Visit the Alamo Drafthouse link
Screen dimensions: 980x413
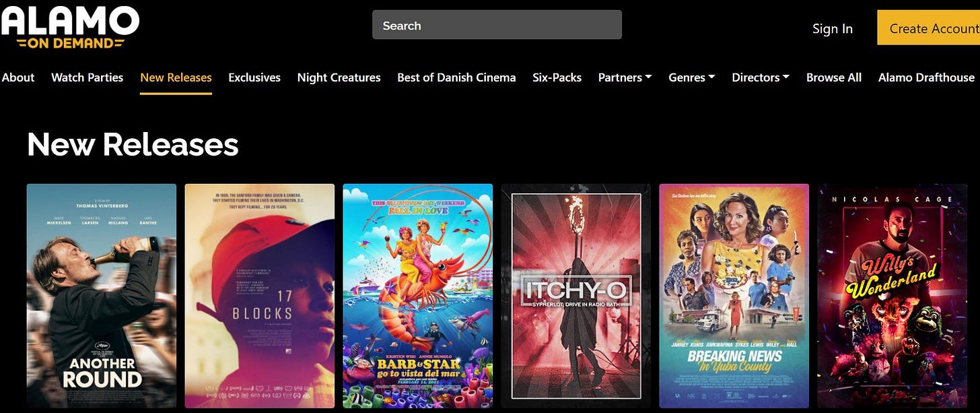coord(926,77)
